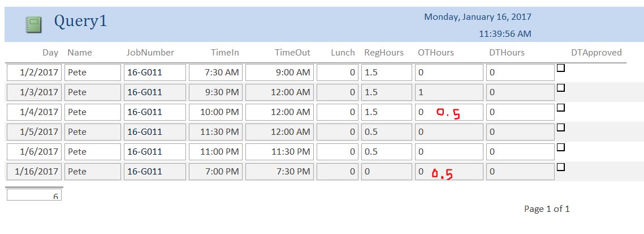Click OTHours field for 1/3/2017 row
This screenshot has height=234, width=644.
click(x=449, y=92)
